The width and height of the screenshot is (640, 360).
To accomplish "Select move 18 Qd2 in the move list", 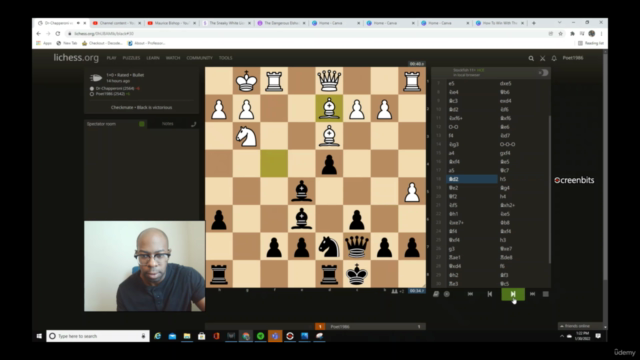I will click(471, 179).
